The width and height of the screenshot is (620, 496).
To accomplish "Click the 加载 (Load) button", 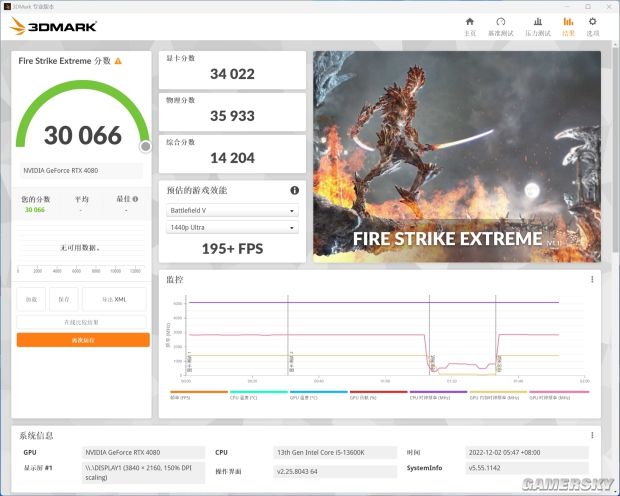I will 31,299.
